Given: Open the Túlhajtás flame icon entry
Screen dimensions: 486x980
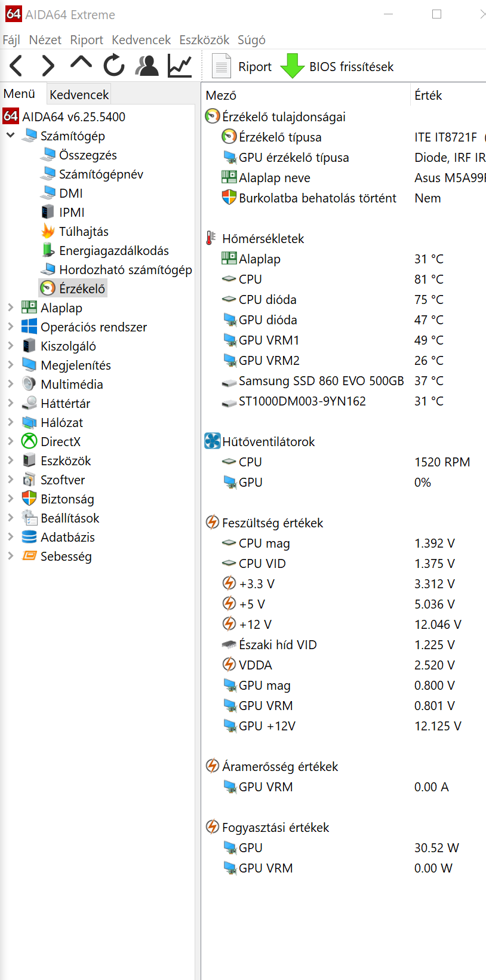Looking at the screenshot, I should click(x=48, y=231).
